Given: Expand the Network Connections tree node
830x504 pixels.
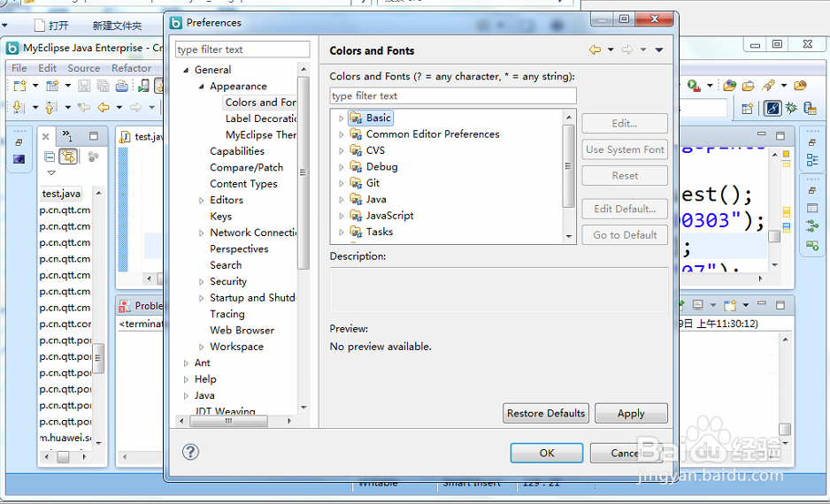Looking at the screenshot, I should (x=201, y=233).
